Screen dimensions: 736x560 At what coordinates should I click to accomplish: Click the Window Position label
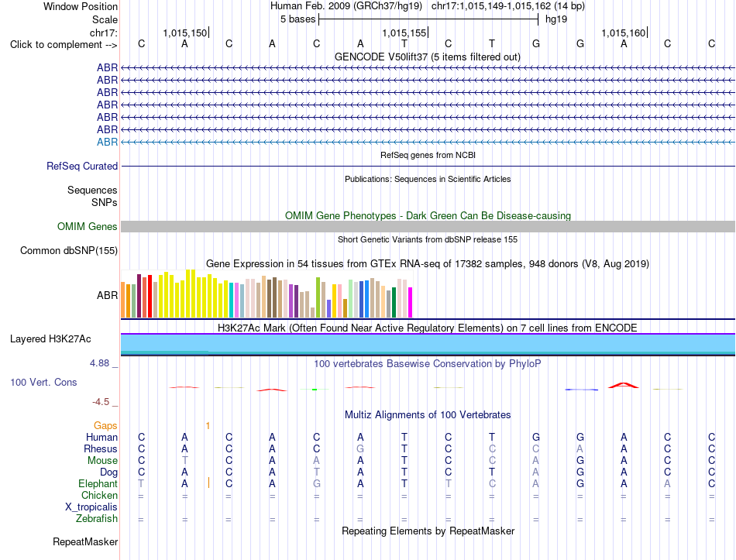81,6
